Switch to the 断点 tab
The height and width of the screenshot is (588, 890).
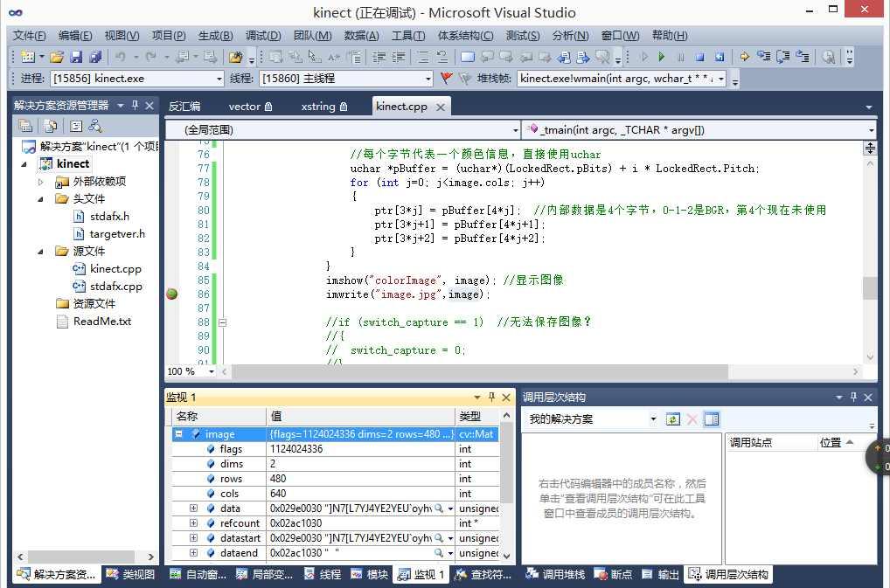pyautogui.click(x=613, y=574)
